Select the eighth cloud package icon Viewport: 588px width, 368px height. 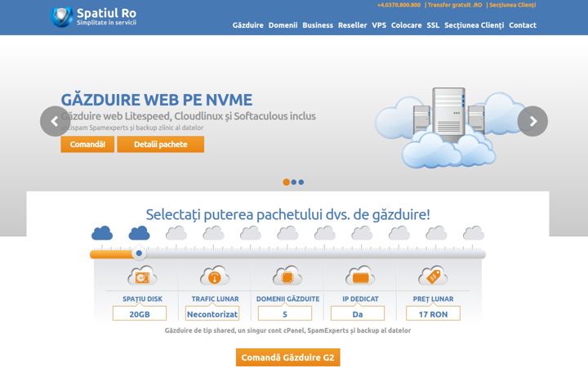click(362, 233)
